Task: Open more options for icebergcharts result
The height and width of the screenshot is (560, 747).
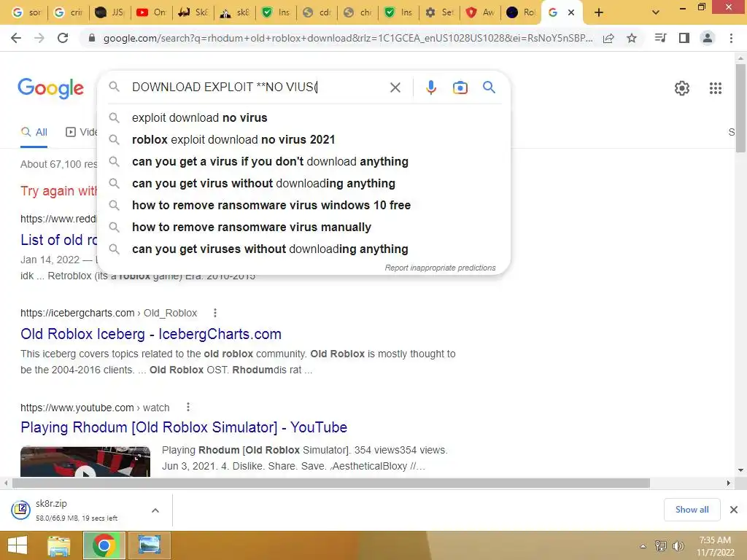Action: pos(215,313)
